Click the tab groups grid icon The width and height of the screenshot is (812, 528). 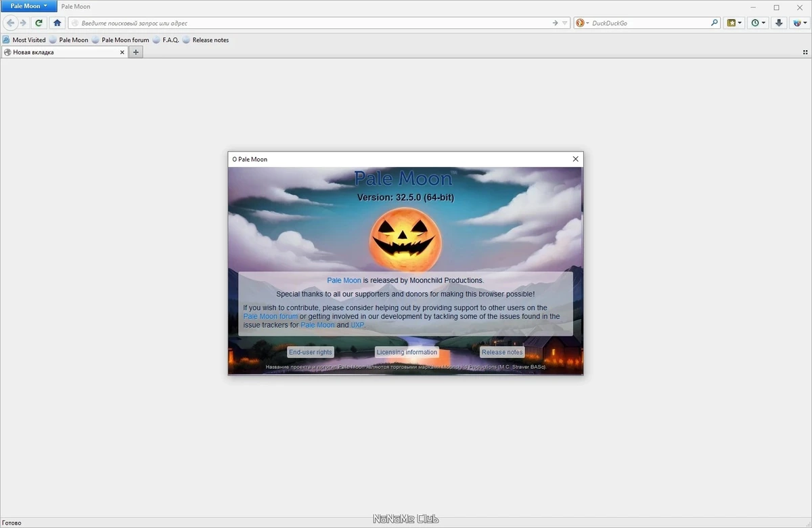pos(805,52)
